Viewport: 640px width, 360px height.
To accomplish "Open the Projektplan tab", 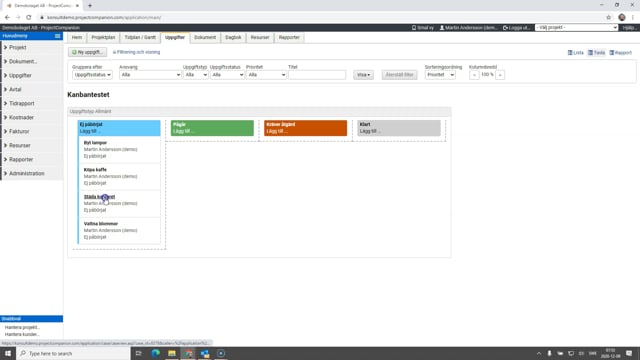I will pos(103,38).
